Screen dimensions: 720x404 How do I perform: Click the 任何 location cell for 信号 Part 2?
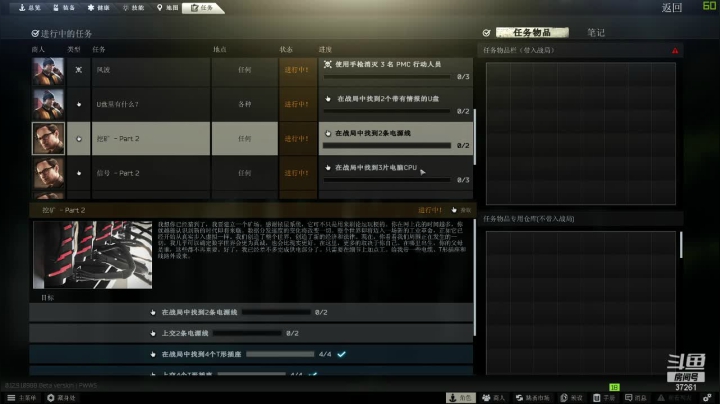click(x=245, y=173)
